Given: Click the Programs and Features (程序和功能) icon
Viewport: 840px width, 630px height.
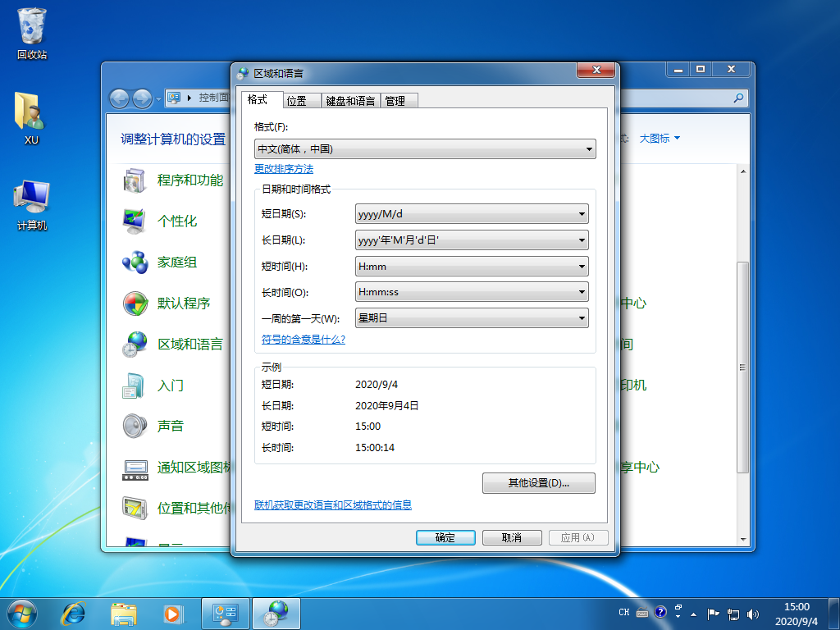Looking at the screenshot, I should click(135, 180).
